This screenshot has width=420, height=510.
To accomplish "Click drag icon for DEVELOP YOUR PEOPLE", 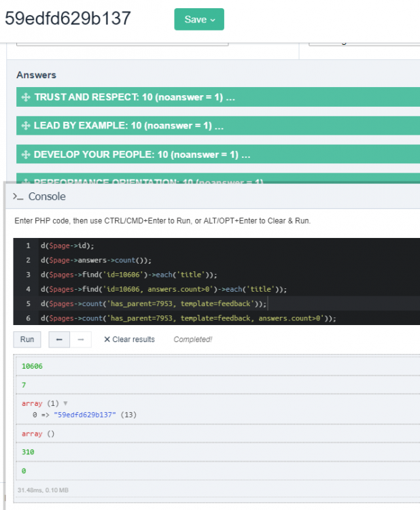I will (26, 154).
